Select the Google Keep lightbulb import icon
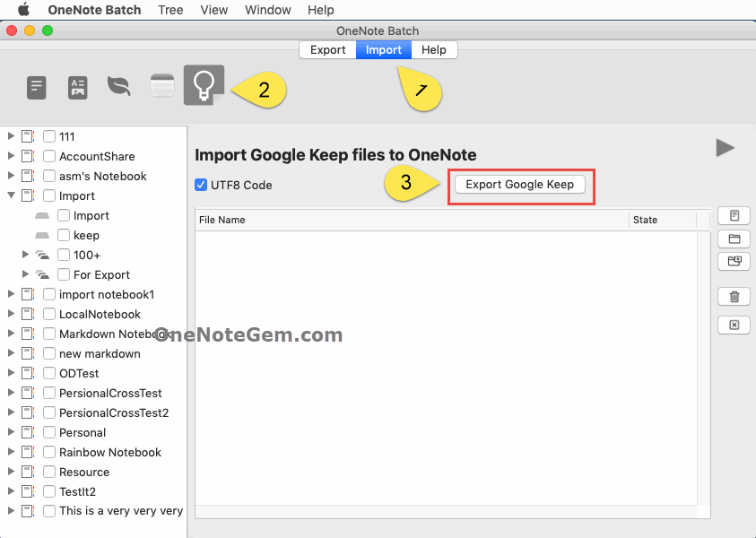The width and height of the screenshot is (756, 538). coord(204,85)
